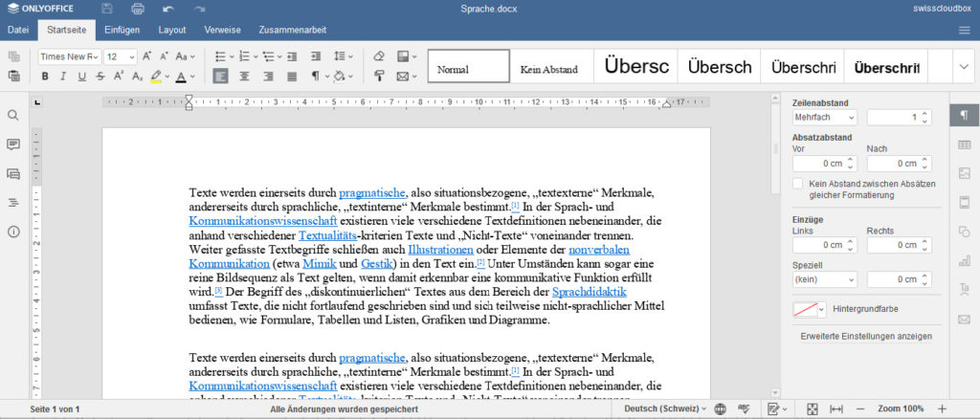Toggle spell checking in status bar

744,409
